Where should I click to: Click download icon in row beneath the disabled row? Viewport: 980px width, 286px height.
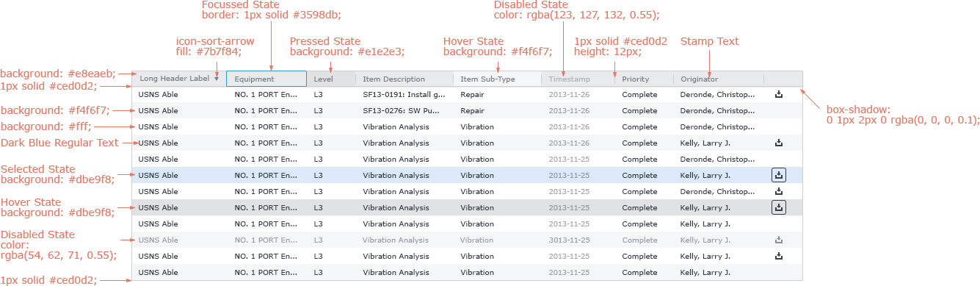[779, 256]
